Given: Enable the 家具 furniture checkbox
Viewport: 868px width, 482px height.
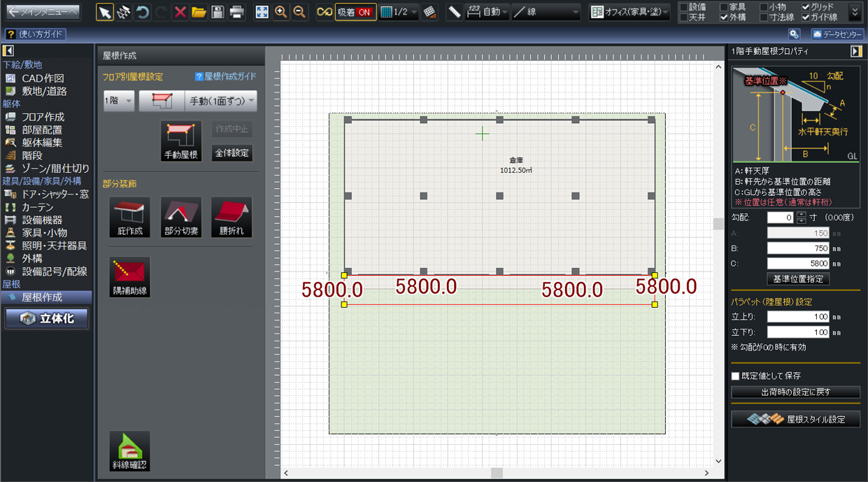Looking at the screenshot, I should tap(724, 7).
